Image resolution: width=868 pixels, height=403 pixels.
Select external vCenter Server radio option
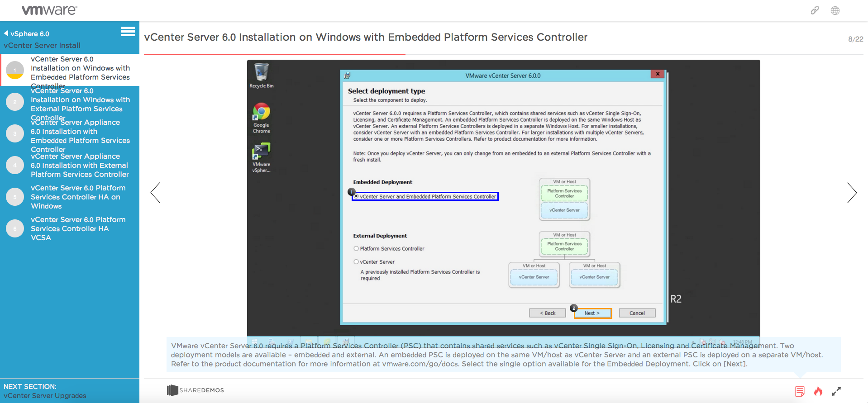click(x=374, y=262)
